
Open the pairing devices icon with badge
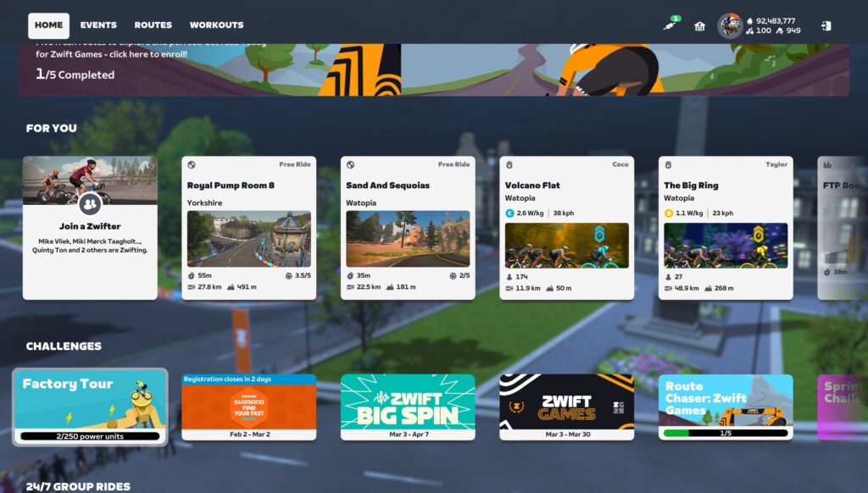pos(672,25)
